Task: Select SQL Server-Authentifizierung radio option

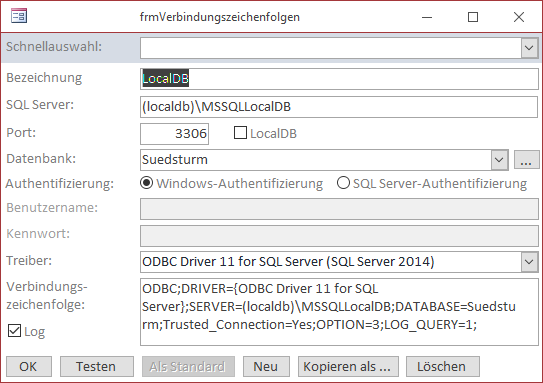Action: point(343,183)
